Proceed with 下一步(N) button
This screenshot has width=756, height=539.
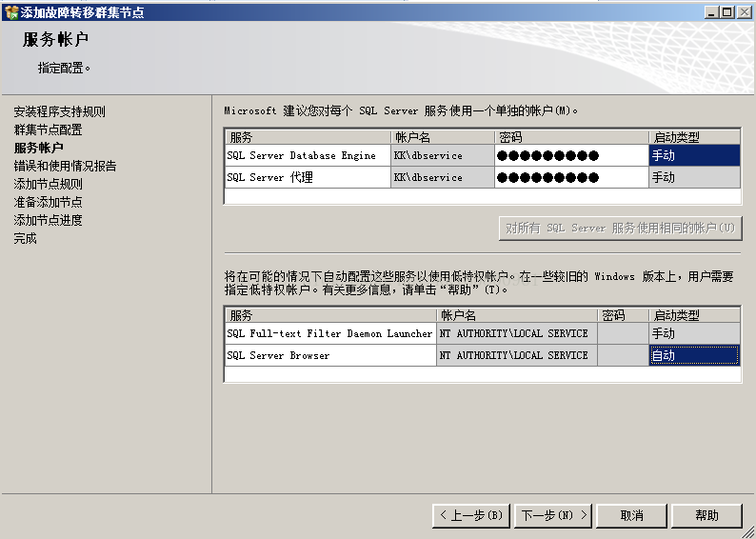(554, 515)
